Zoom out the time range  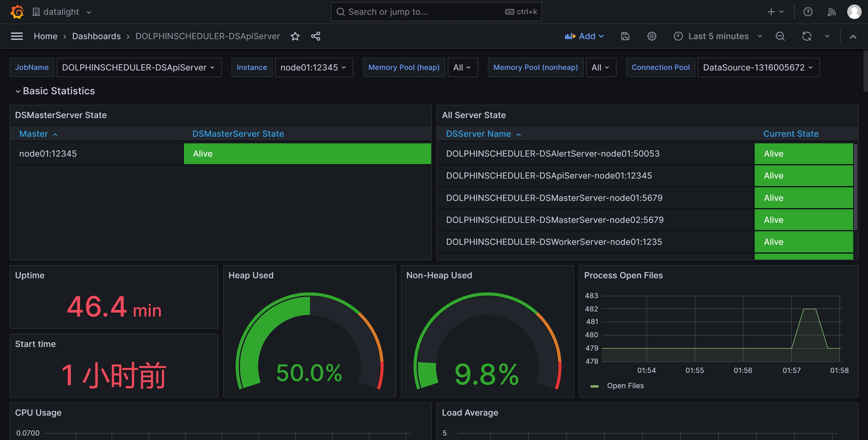tap(780, 36)
